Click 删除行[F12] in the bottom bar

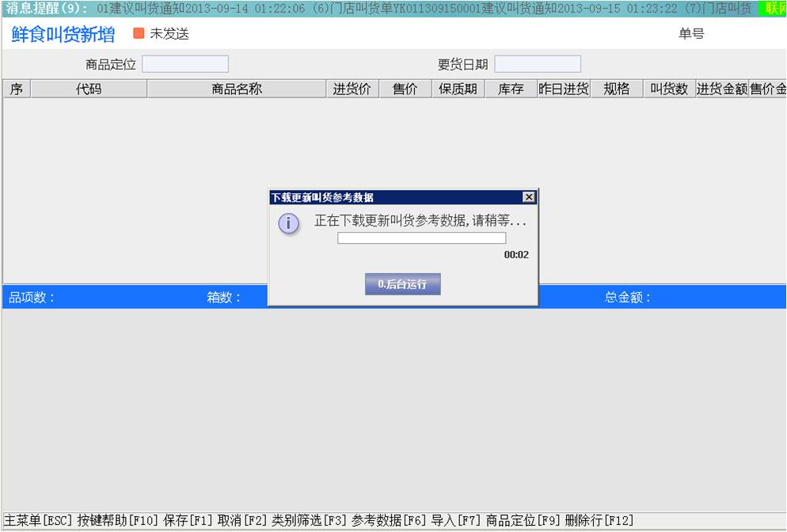coord(599,520)
